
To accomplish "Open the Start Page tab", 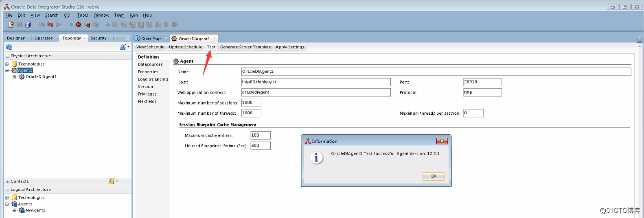I will pos(151,39).
